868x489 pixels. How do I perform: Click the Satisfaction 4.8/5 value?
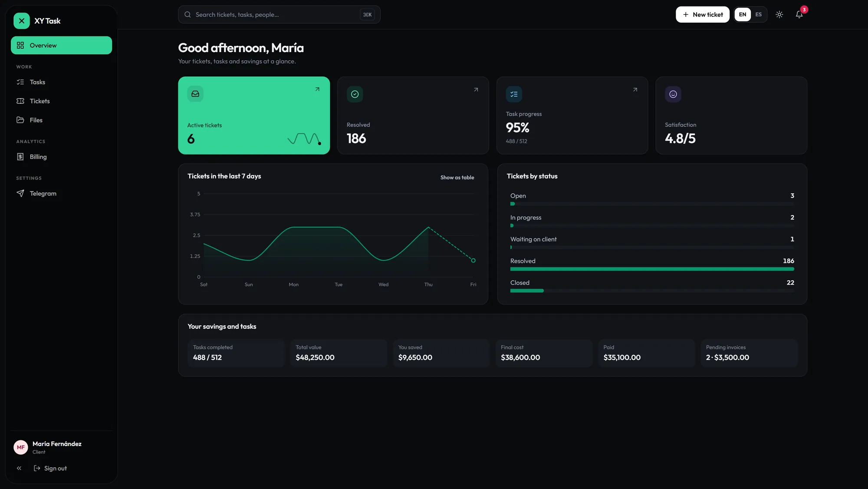pos(680,139)
